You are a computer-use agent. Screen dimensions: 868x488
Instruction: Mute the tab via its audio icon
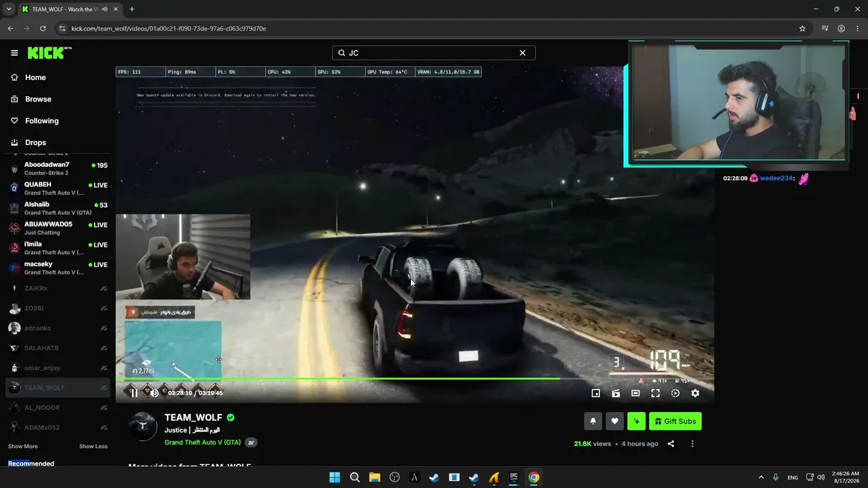pyautogui.click(x=104, y=9)
